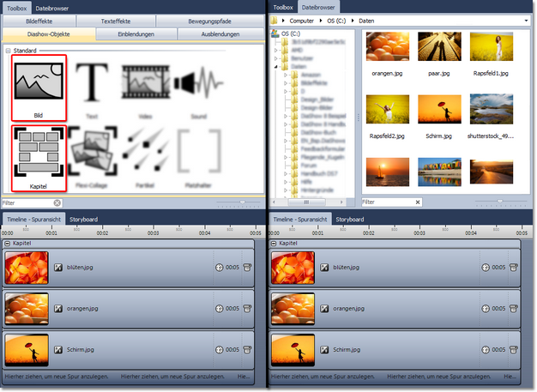537x392 pixels.
Task: Clear the right file browser filter
Action: pos(418,202)
